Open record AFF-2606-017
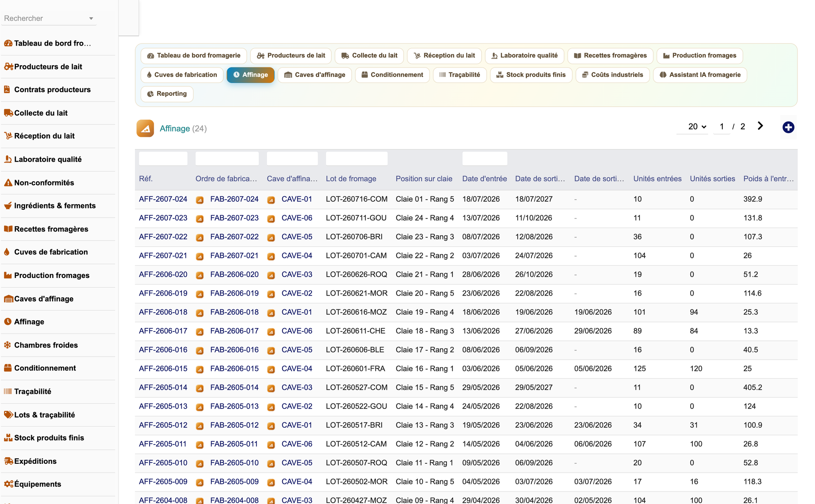Image resolution: width=815 pixels, height=504 pixels. pyautogui.click(x=163, y=331)
